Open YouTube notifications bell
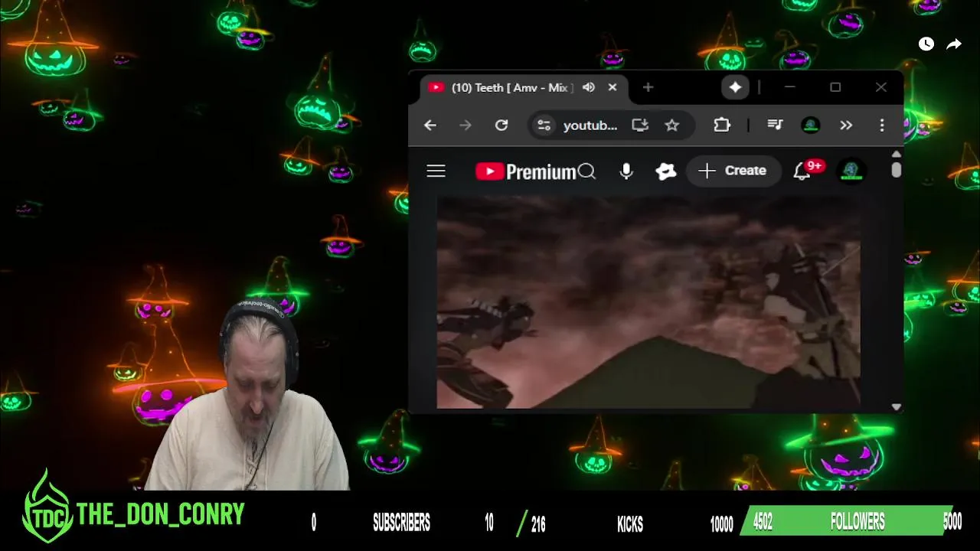Screen dimensions: 980x551 (x=802, y=171)
